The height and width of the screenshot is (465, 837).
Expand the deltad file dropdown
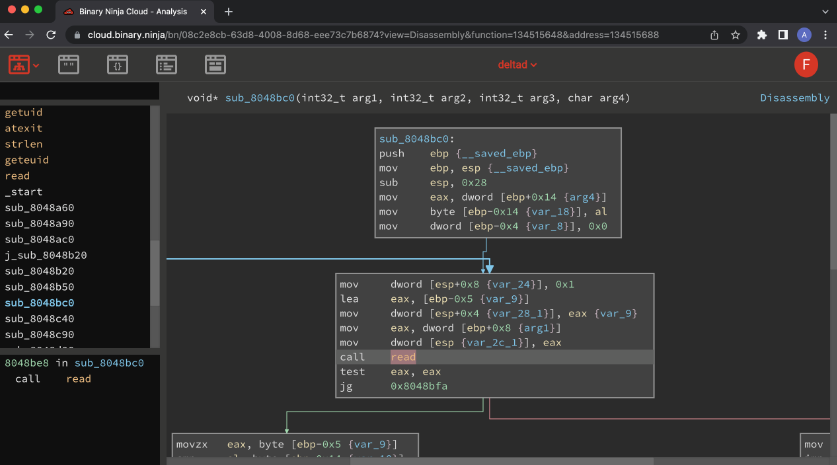[x=517, y=65]
